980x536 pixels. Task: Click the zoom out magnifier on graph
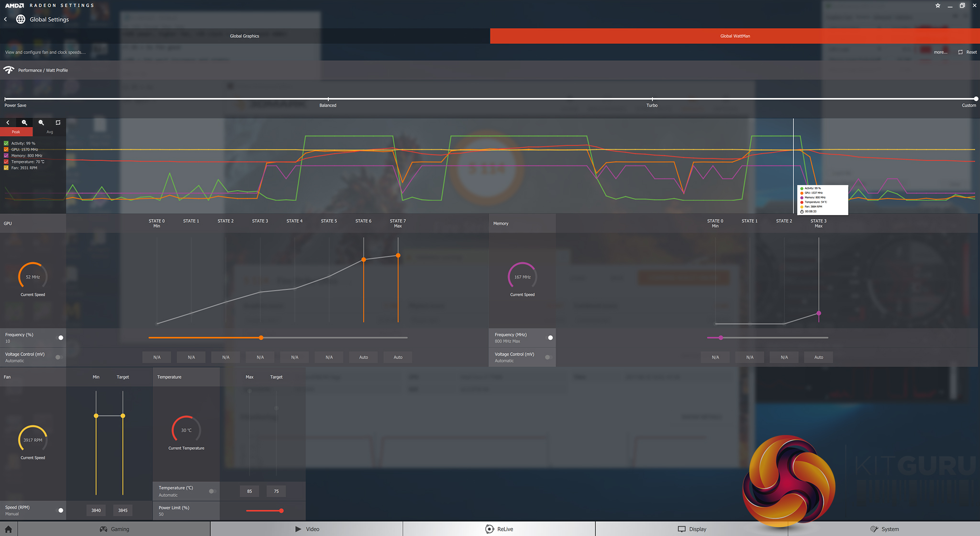tap(41, 123)
